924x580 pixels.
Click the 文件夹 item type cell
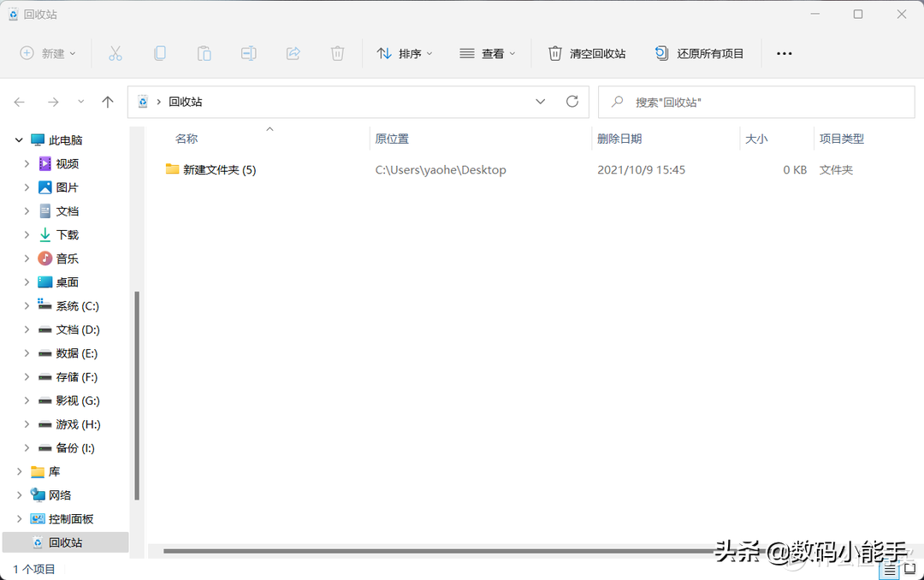(836, 169)
